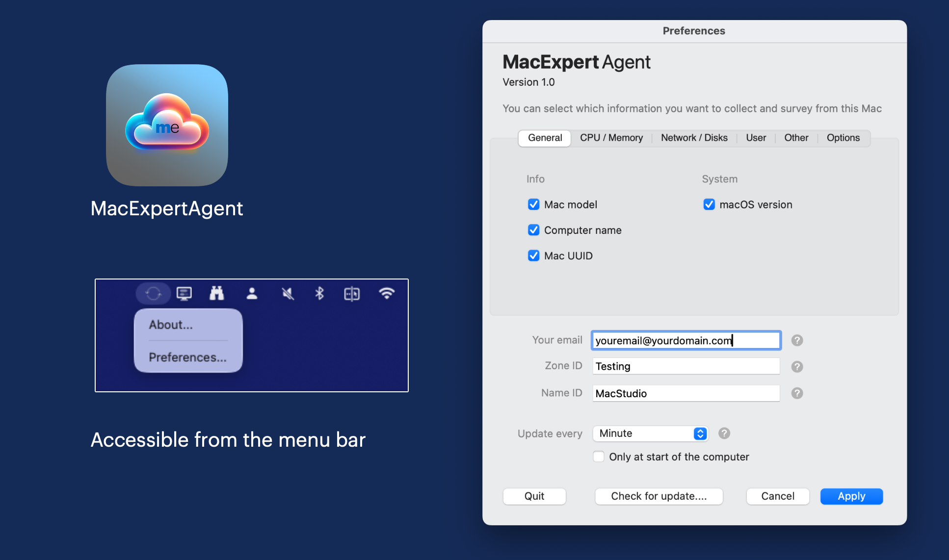This screenshot has width=949, height=560.
Task: Uncheck the Mac UUID checkbox
Action: coord(533,255)
